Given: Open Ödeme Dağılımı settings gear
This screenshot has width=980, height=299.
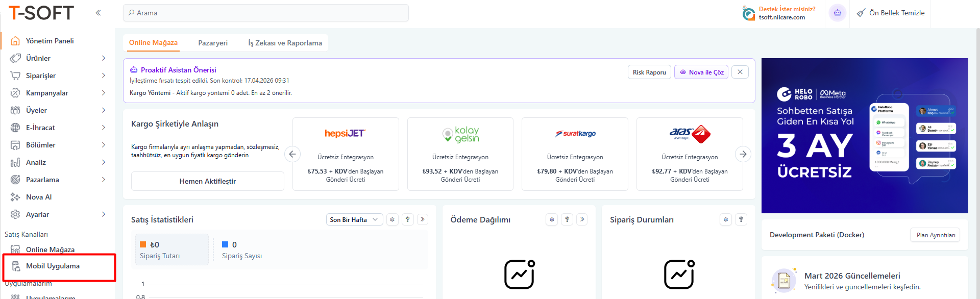Looking at the screenshot, I should 552,219.
